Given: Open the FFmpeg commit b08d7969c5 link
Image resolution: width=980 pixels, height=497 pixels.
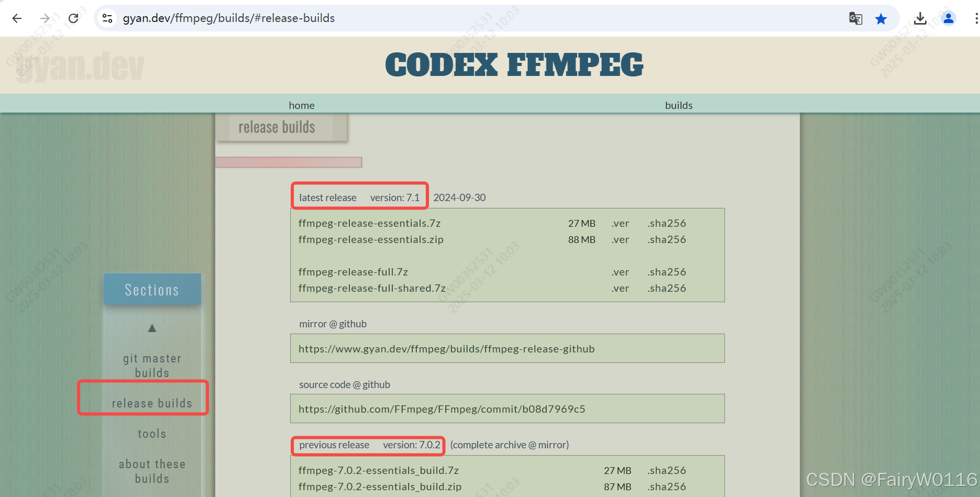Looking at the screenshot, I should (x=442, y=409).
